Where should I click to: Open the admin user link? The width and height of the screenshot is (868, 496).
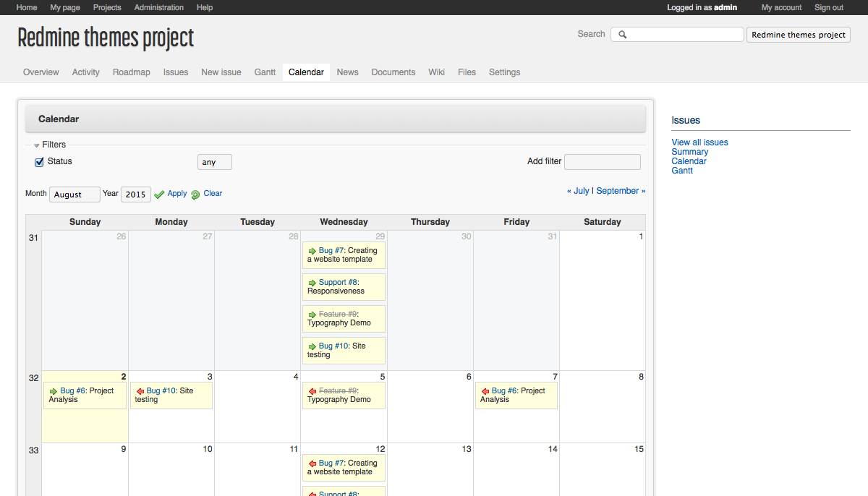click(x=726, y=7)
